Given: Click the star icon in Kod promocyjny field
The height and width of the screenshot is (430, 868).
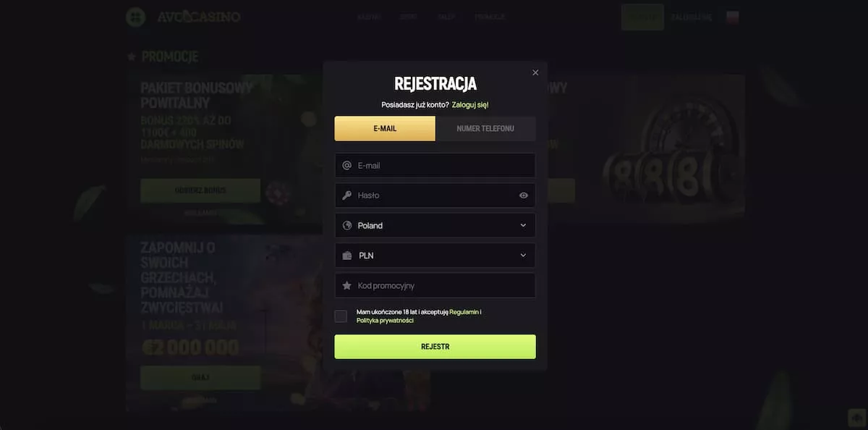Looking at the screenshot, I should click(346, 285).
